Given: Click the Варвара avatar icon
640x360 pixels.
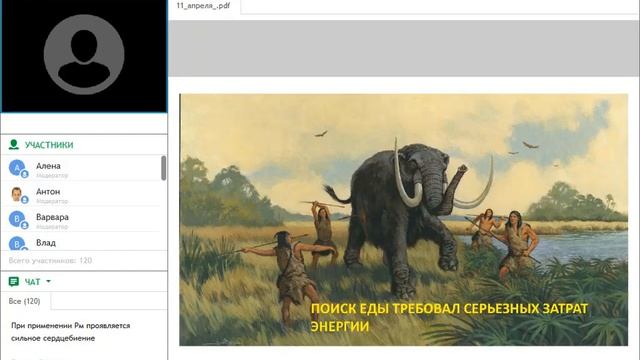Looking at the screenshot, I should 17,219.
